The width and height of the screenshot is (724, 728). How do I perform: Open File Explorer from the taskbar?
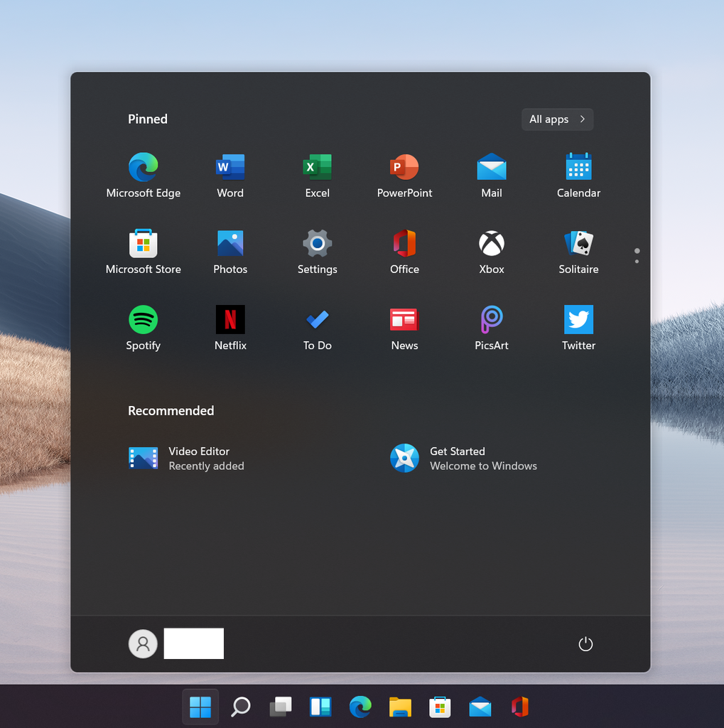click(x=400, y=707)
